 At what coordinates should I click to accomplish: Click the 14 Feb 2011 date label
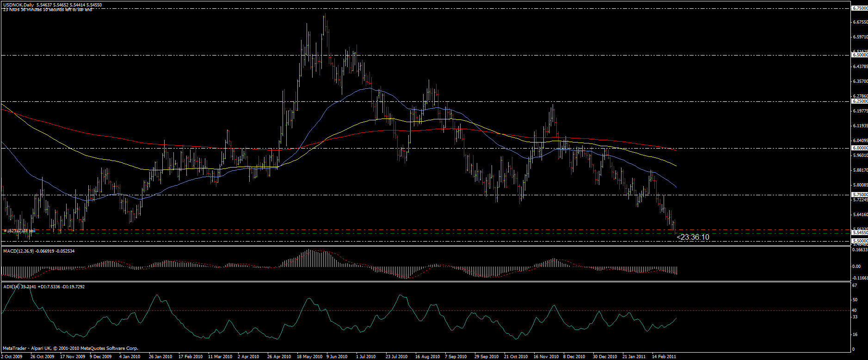664,357
